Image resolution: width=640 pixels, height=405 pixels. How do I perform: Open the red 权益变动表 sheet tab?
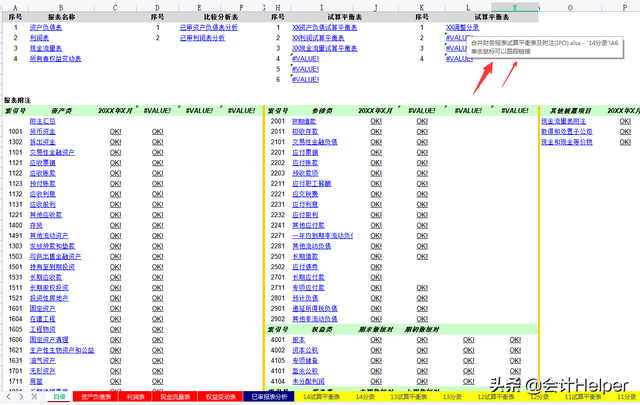pos(220,396)
